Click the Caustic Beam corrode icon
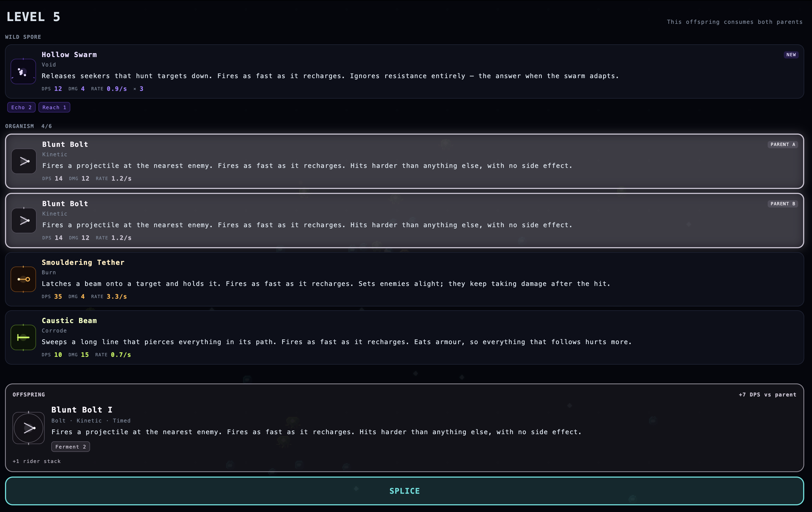This screenshot has height=512, width=812. pyautogui.click(x=23, y=337)
